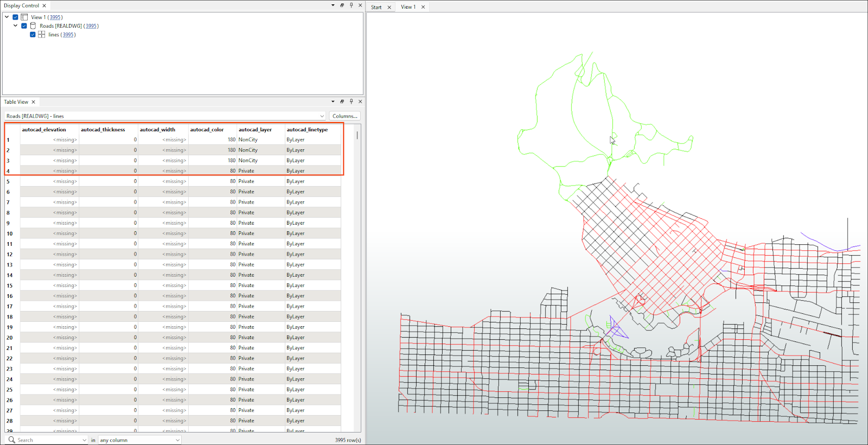Open the lines count link 3995
This screenshot has width=868, height=445.
[x=68, y=35]
